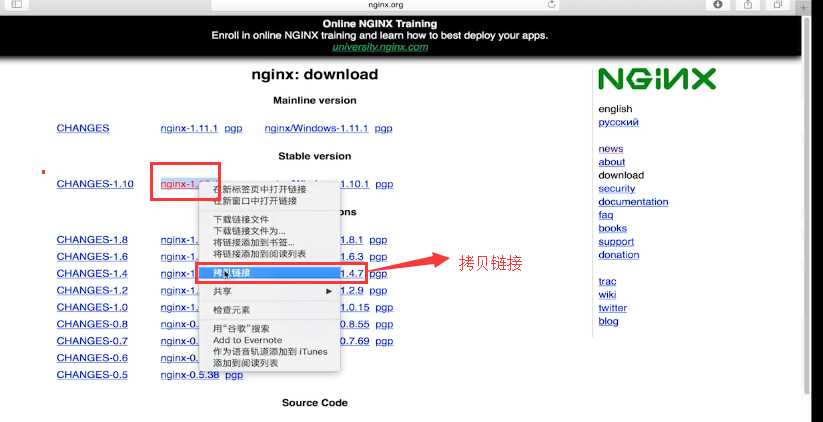Show all tabs icon
This screenshot has width=823, height=422.
[x=778, y=4]
